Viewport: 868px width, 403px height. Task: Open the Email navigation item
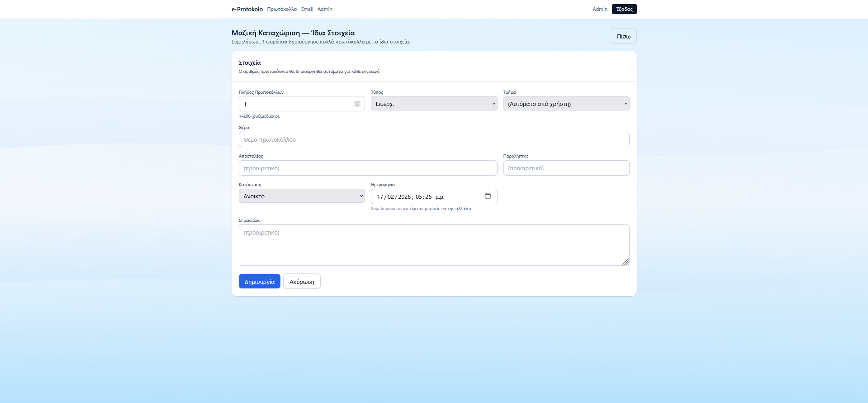point(307,9)
